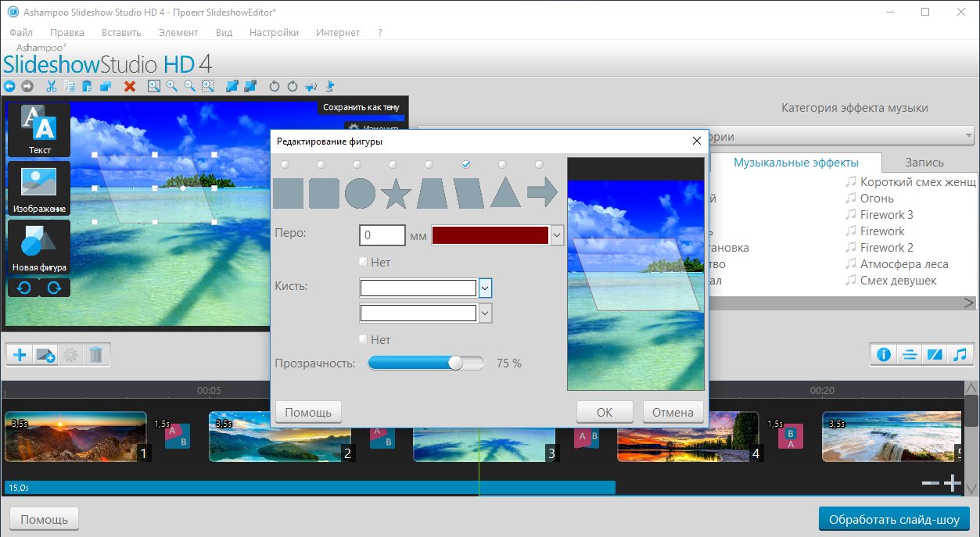Open the music note panel icon
Viewport: 980px width, 537px height.
coord(959,355)
